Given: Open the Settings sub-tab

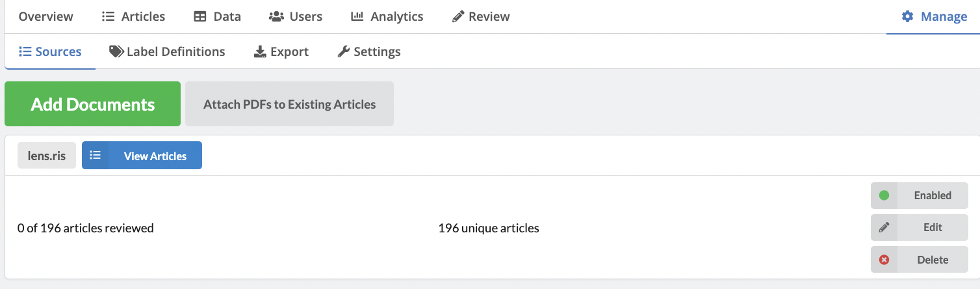Looking at the screenshot, I should click(x=369, y=51).
